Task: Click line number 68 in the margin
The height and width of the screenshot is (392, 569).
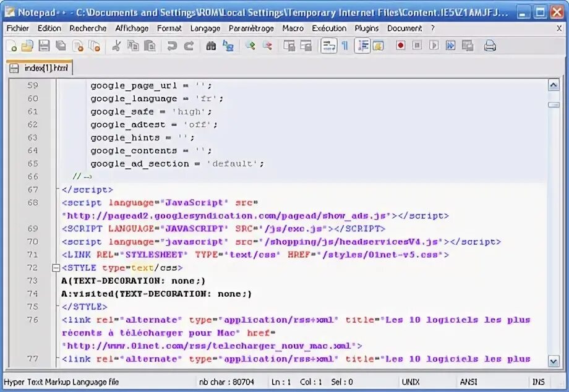Action: coord(33,203)
